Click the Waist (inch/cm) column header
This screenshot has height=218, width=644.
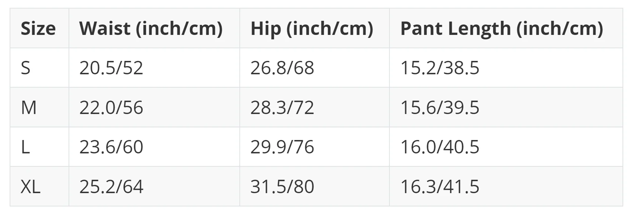pos(151,29)
